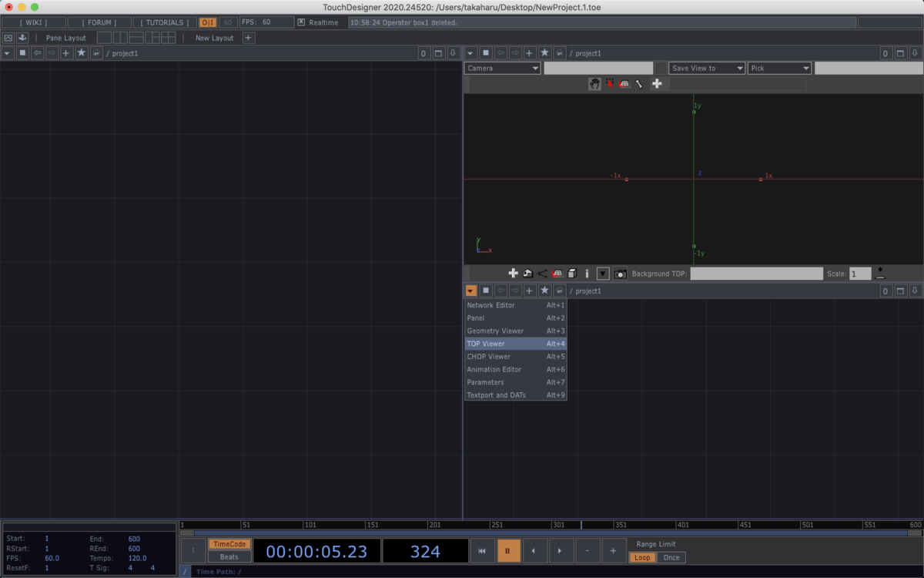The height and width of the screenshot is (578, 924).
Task: Click the home network icon in left pane bar
Action: pyautogui.click(x=95, y=53)
